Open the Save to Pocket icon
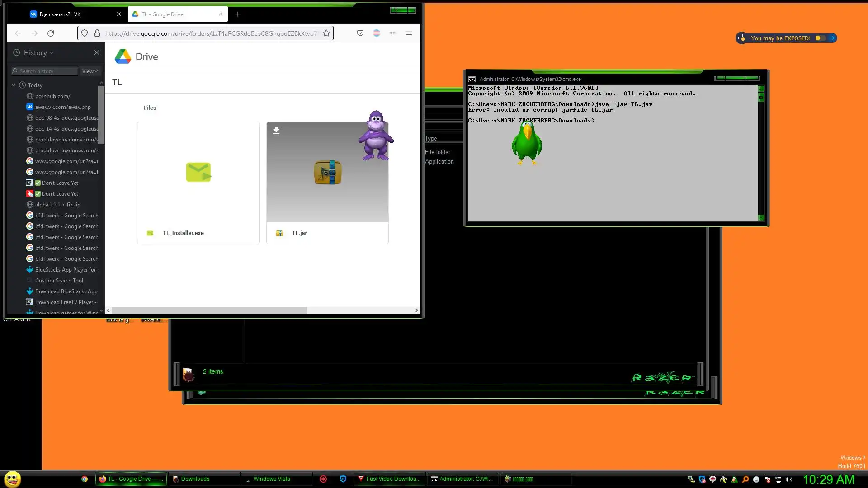 click(x=360, y=33)
